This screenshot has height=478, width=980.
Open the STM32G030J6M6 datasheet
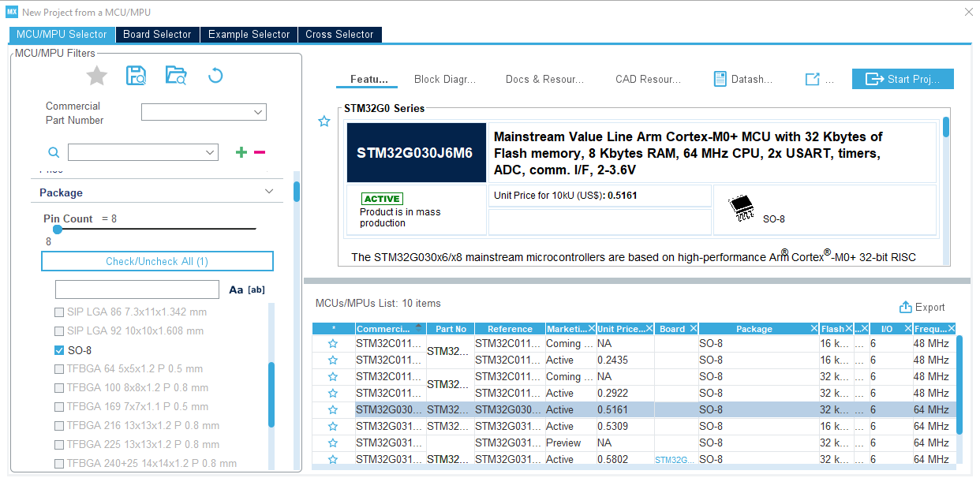point(742,78)
